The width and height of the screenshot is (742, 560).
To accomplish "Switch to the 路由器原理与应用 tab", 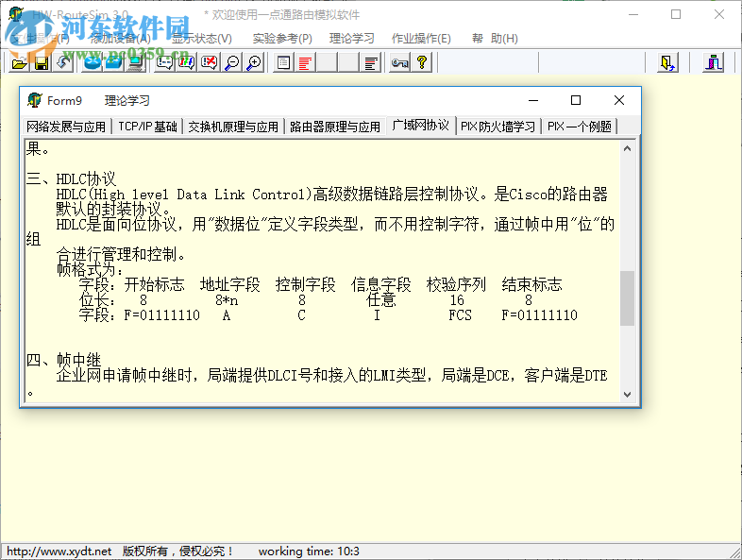I will 335,127.
